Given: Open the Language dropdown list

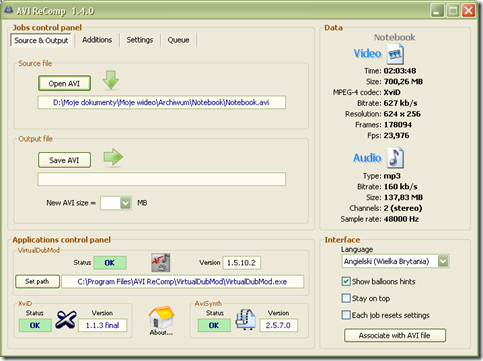Looking at the screenshot, I should pyautogui.click(x=443, y=261).
